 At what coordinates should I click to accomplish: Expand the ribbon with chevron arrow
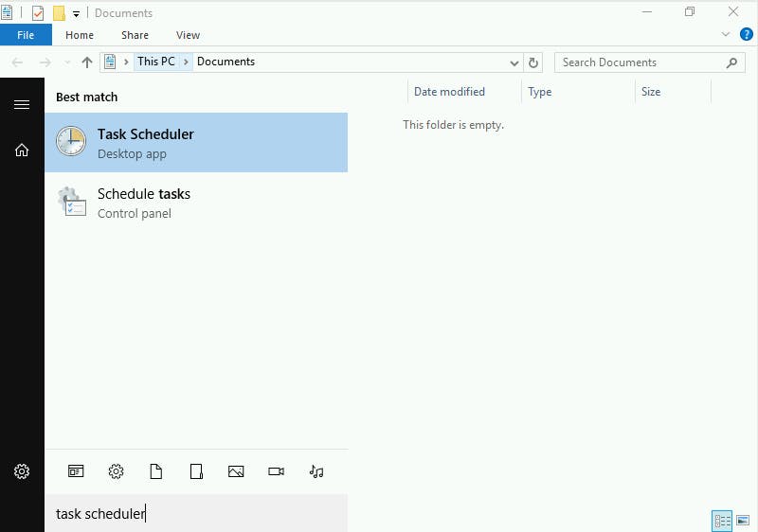pos(725,34)
